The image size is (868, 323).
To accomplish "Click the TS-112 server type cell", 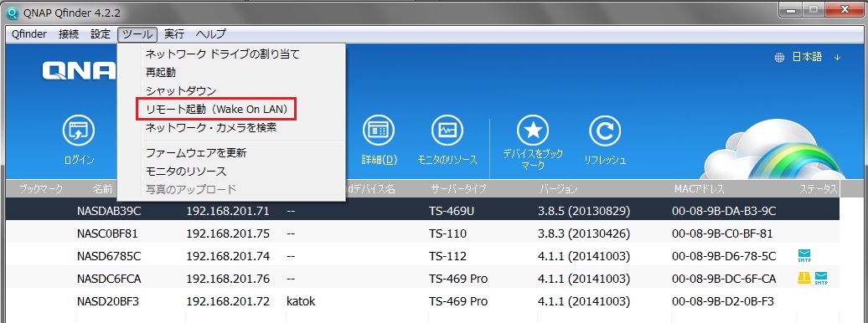I will pos(447,256).
